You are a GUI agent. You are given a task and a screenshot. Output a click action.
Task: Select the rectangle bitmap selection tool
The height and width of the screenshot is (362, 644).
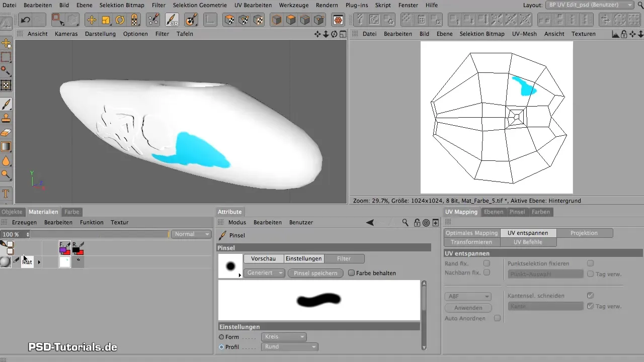pyautogui.click(x=6, y=57)
